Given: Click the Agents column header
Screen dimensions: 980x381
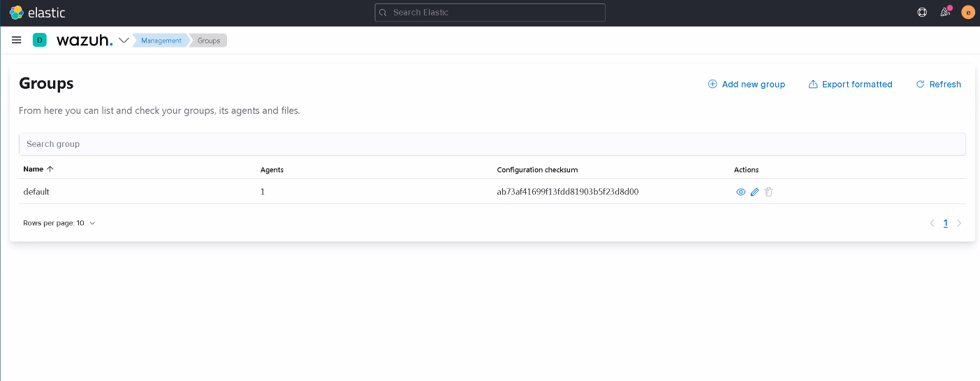Looking at the screenshot, I should click(272, 170).
